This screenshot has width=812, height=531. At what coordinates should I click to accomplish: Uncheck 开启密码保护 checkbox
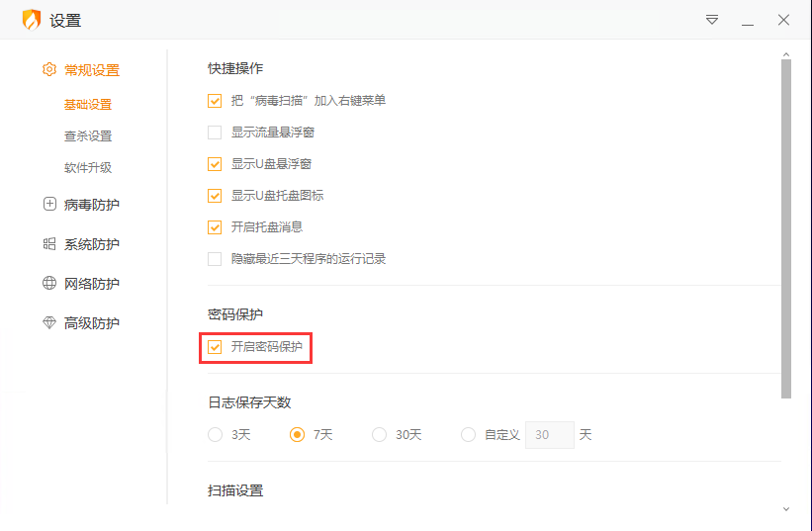[215, 347]
